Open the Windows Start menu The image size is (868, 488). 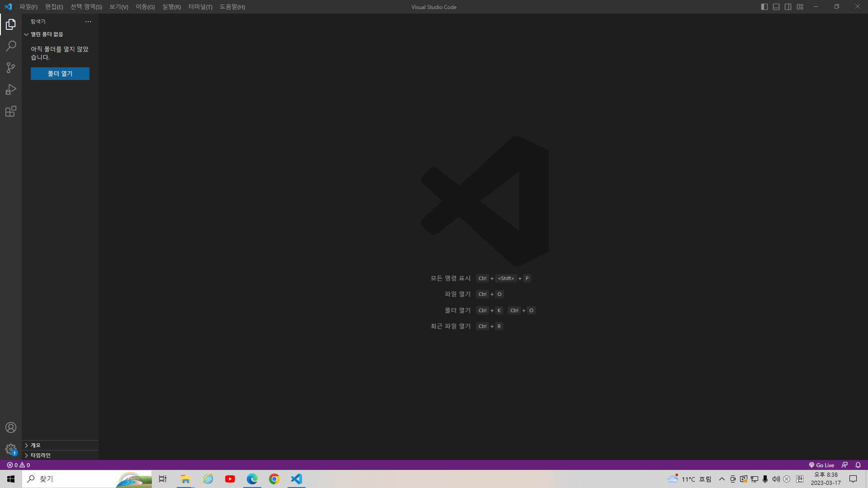tap(11, 479)
